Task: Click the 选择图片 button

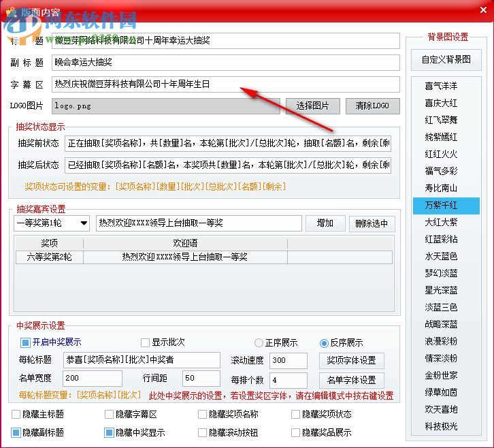Action: pos(312,106)
